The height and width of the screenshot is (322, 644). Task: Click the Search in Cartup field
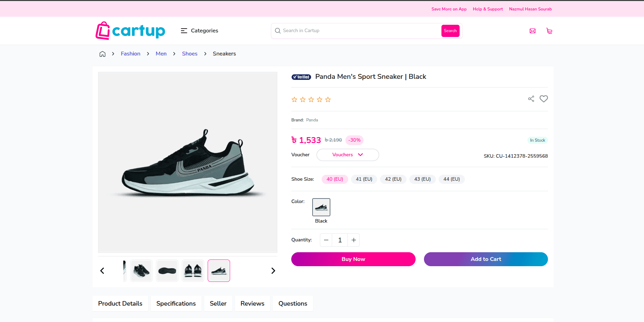pos(360,31)
